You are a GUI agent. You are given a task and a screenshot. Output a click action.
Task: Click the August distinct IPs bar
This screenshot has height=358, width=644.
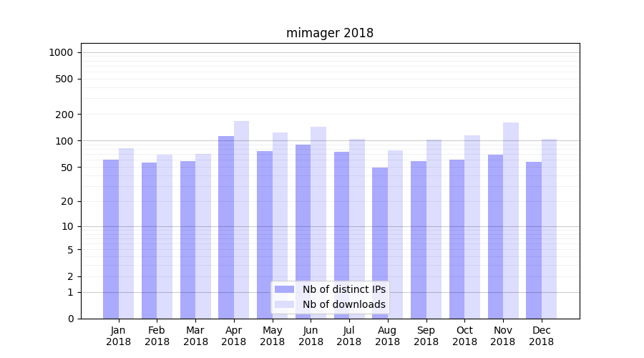coord(380,243)
